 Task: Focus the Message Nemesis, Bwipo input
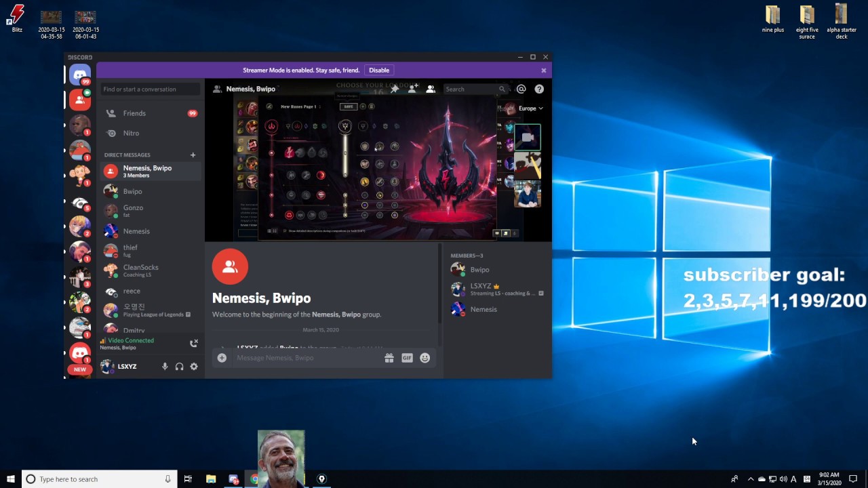(307, 358)
